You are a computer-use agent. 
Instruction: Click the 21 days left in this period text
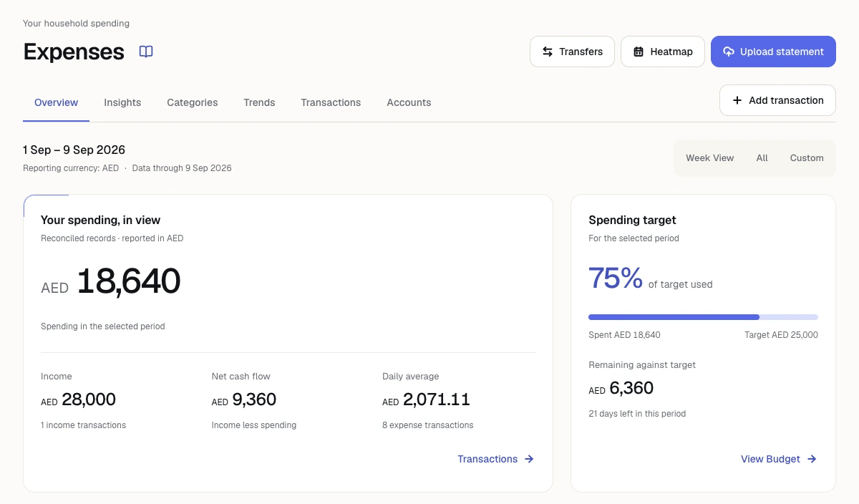pyautogui.click(x=637, y=413)
